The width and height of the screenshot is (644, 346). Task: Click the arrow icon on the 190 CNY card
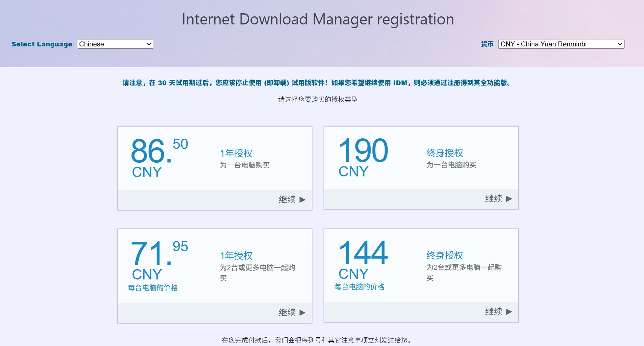[x=509, y=199]
